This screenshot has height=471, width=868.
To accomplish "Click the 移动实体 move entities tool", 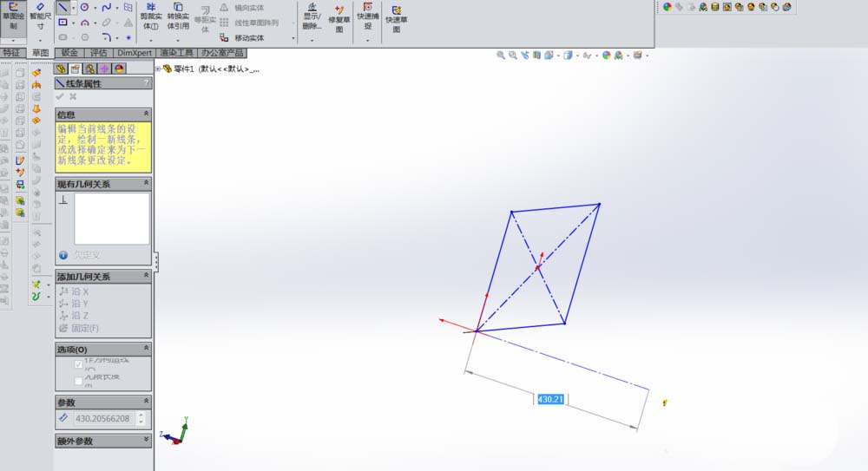I will (242, 37).
